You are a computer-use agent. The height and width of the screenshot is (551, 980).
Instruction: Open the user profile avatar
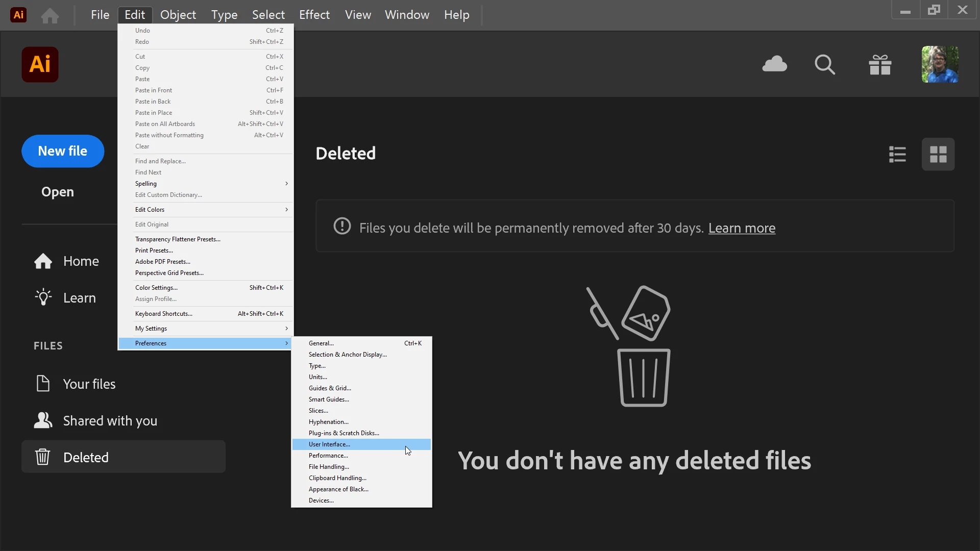pos(940,64)
